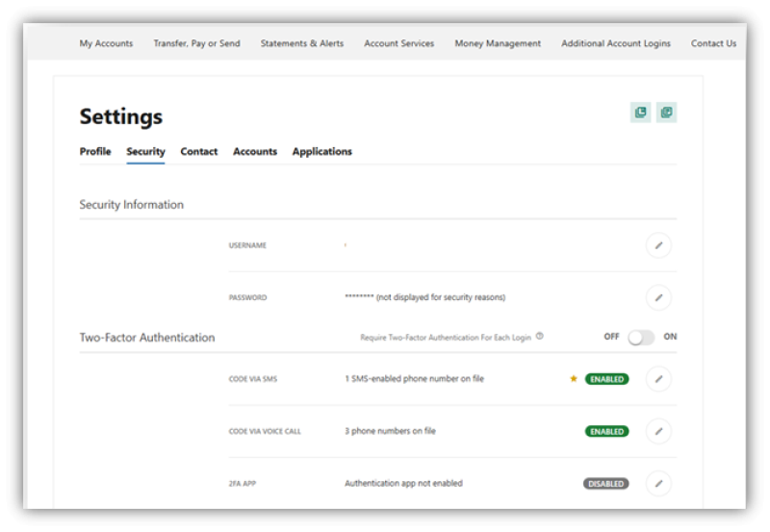Open the My Accounts menu

click(106, 43)
